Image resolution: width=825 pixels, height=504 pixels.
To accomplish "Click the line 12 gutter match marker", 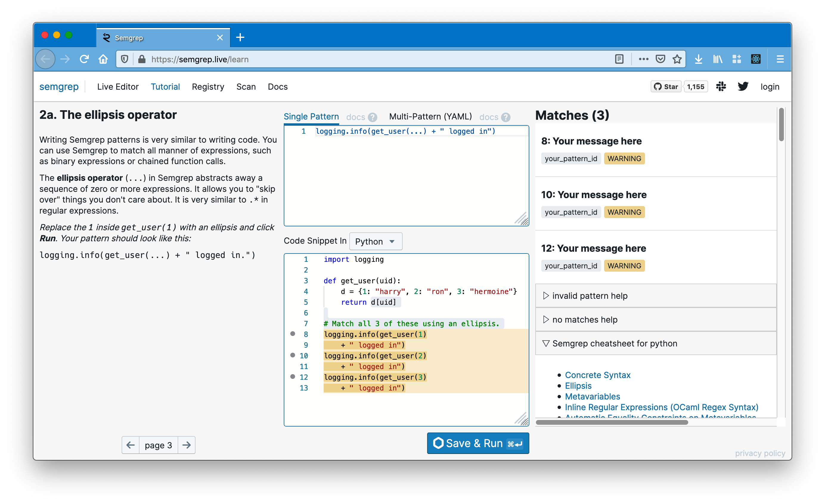I will [x=293, y=377].
